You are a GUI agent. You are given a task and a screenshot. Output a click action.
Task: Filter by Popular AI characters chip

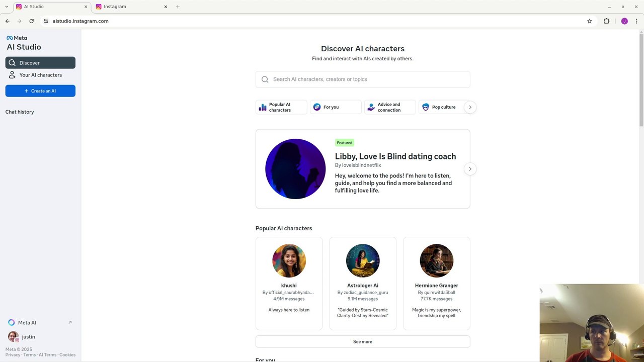(281, 107)
